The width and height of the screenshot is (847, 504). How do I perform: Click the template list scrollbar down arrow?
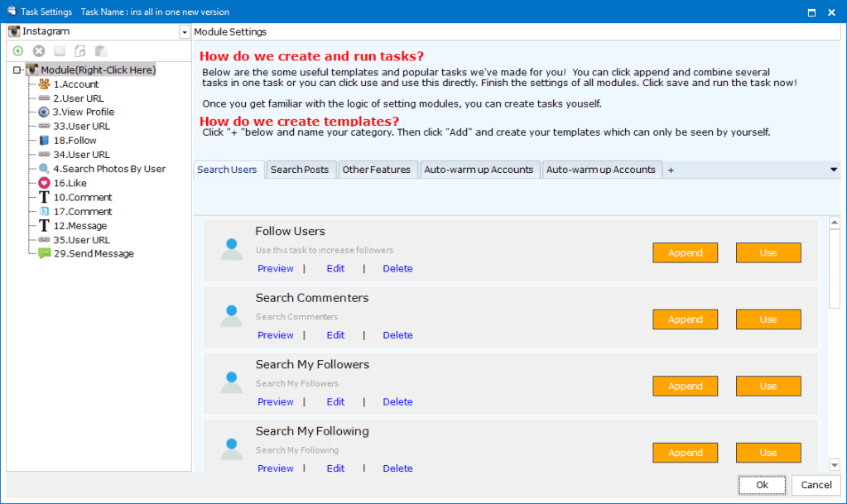pyautogui.click(x=835, y=465)
